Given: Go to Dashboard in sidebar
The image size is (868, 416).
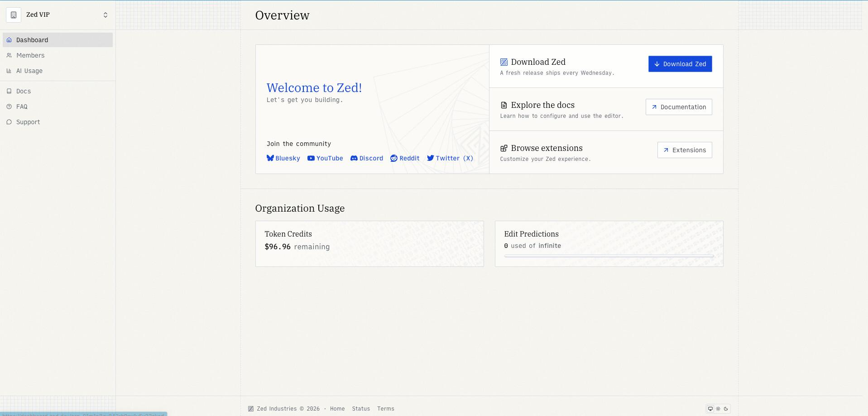Looking at the screenshot, I should (58, 40).
